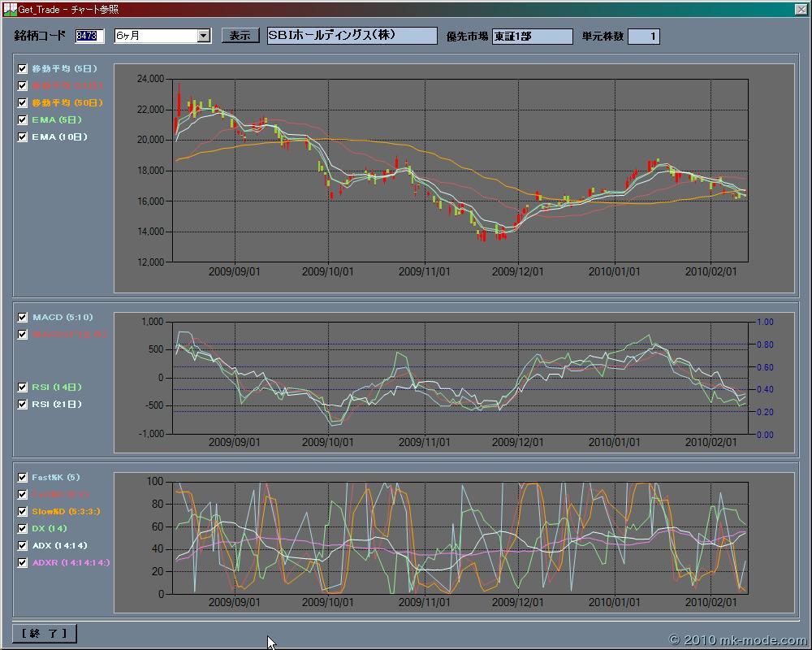Toggle the EMA (10日) checkbox
This screenshot has height=650, width=812.
[x=23, y=137]
